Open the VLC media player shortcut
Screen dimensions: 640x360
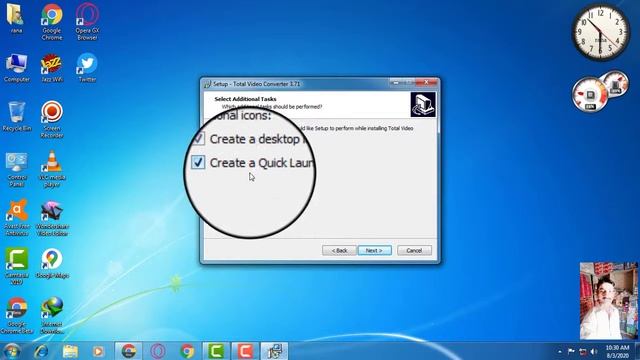pyautogui.click(x=52, y=169)
